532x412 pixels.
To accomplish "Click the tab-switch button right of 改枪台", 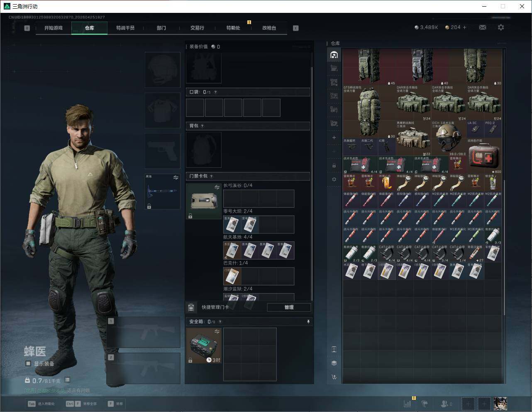I will (296, 28).
